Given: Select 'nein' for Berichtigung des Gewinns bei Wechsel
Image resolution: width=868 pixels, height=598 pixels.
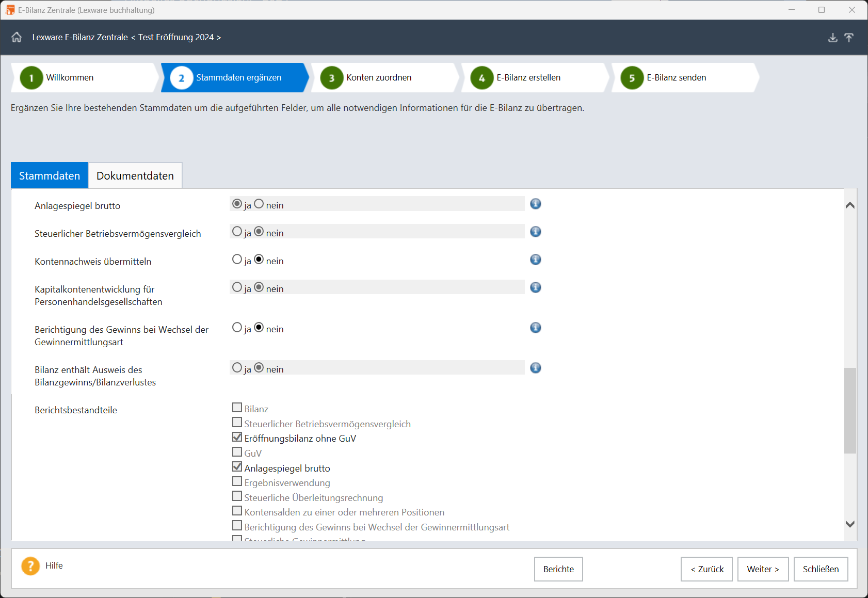Looking at the screenshot, I should pyautogui.click(x=259, y=328).
